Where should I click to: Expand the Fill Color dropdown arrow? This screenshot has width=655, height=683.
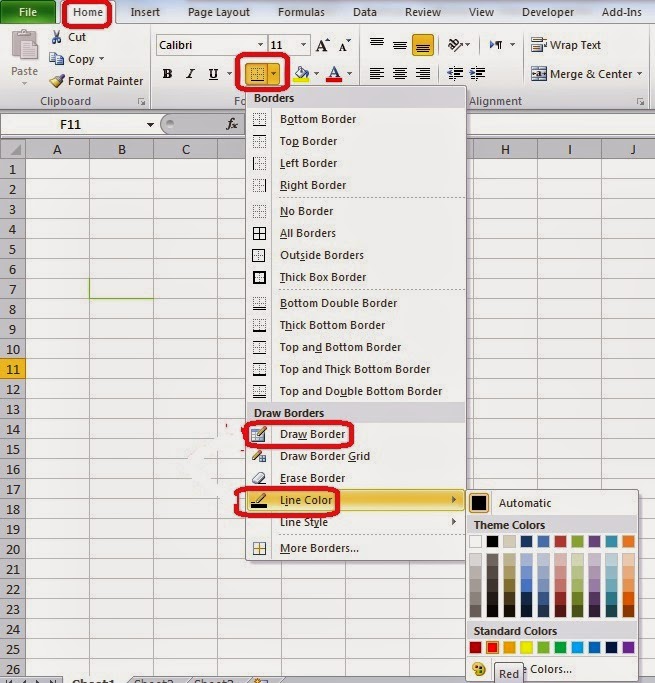click(316, 74)
